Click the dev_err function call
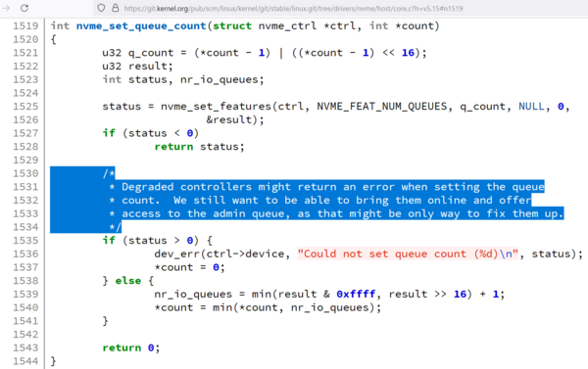The image size is (588, 369). pyautogui.click(x=176, y=254)
